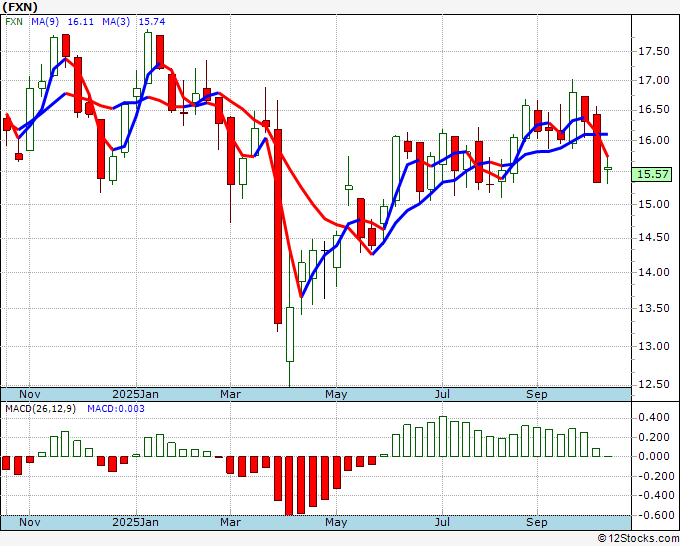This screenshot has height=546, width=680.
Task: Click Nov on the MACD date axis
Action: (x=29, y=522)
